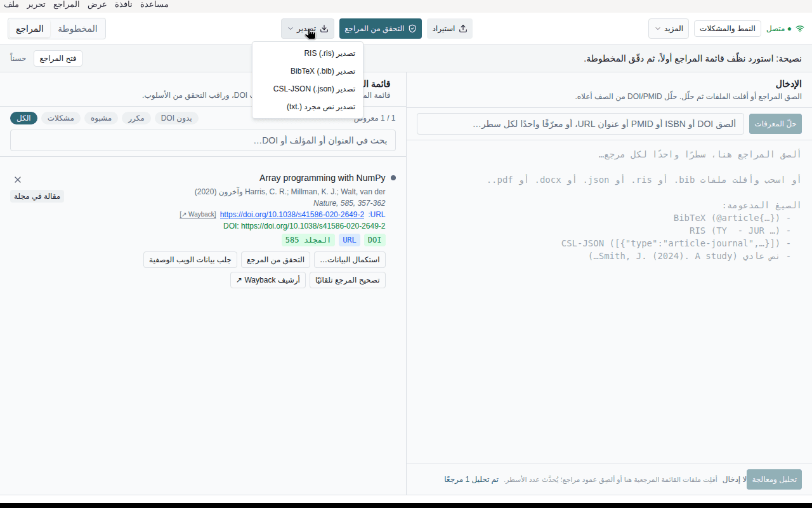812x508 pixels.
Task: Click the blue URL badge
Action: 349,240
